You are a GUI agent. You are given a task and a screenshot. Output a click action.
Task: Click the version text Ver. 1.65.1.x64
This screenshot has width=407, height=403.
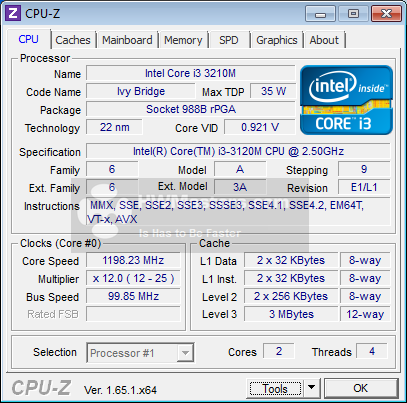[120, 390]
